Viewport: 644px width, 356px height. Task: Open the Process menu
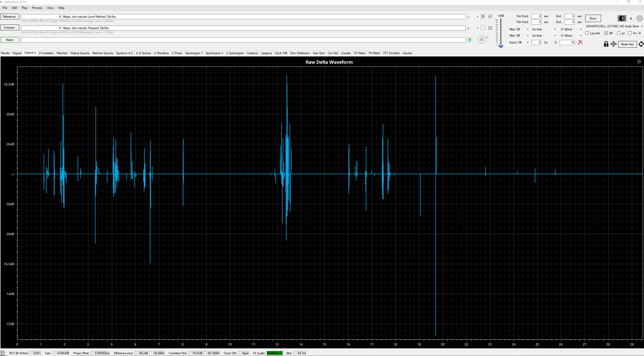point(37,8)
